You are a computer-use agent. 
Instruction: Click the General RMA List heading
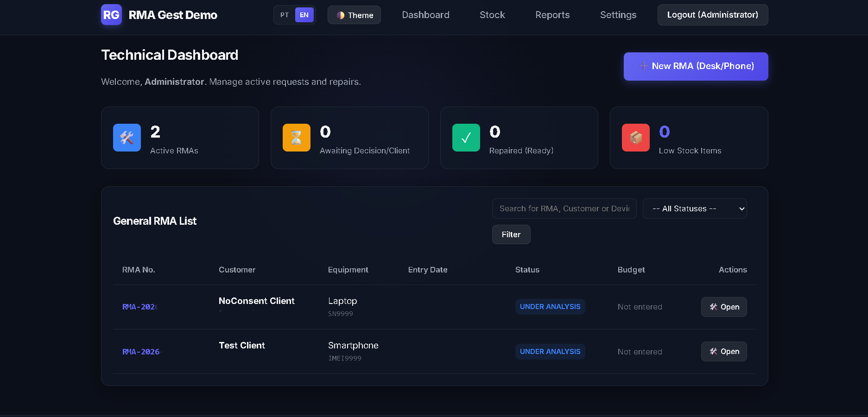click(x=155, y=221)
